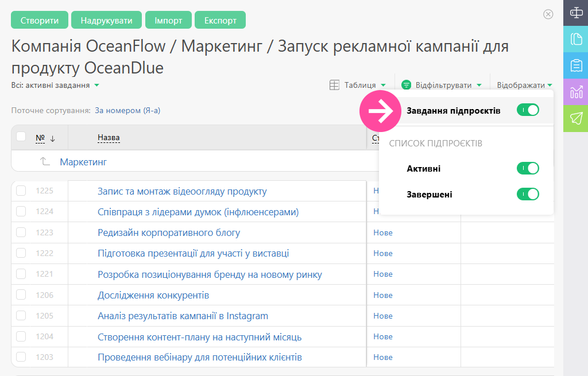Open the Відфільтрувати dropdown
588x376 pixels.
448,85
